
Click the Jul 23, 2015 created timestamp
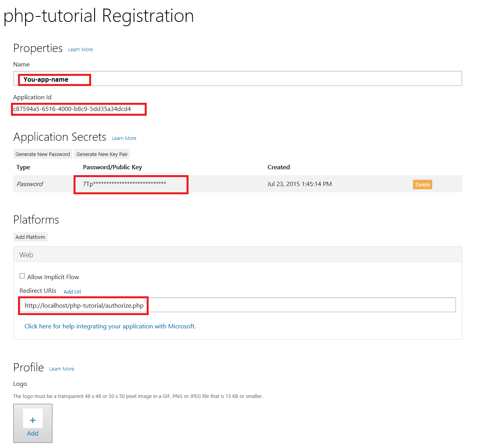coord(299,184)
